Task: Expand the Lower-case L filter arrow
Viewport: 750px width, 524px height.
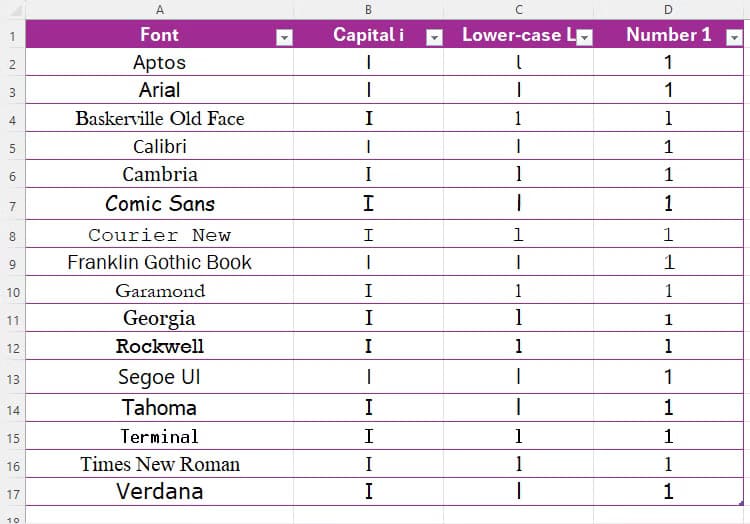Action: click(585, 37)
